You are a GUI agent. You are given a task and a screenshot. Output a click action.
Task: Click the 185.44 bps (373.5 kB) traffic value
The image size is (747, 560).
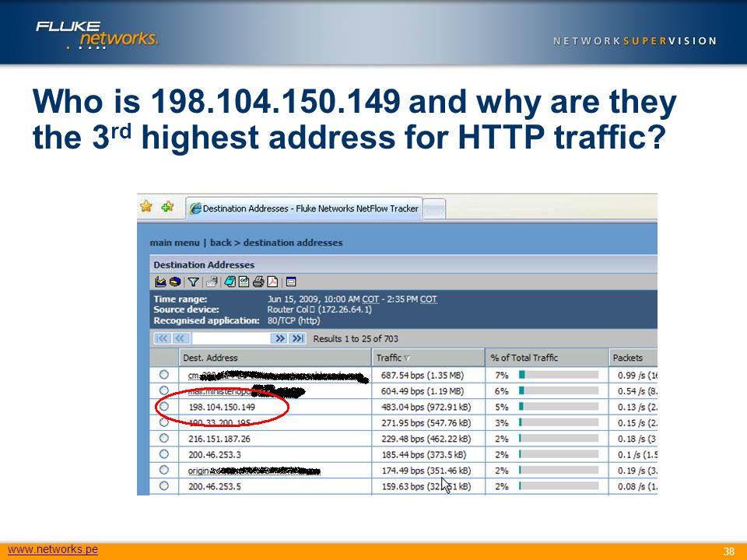(424, 454)
